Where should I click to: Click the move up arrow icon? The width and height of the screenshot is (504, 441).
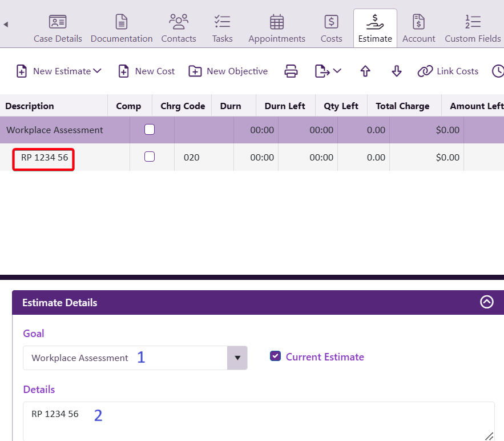(365, 71)
